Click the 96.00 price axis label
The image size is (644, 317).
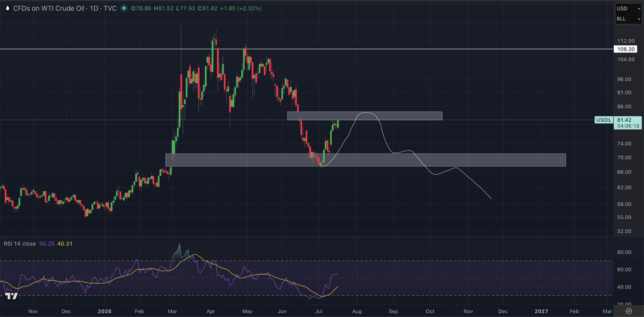tap(624, 79)
